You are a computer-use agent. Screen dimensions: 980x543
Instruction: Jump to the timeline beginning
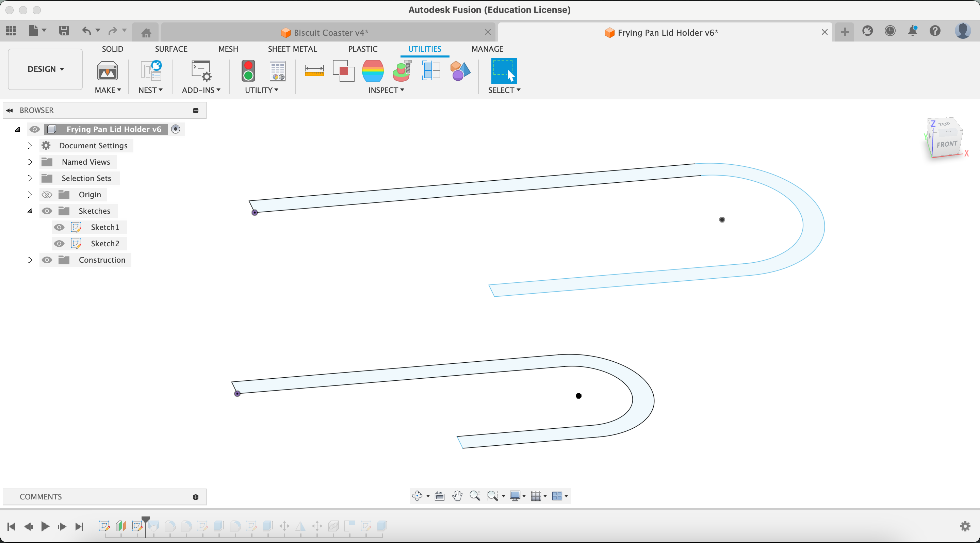click(x=12, y=527)
